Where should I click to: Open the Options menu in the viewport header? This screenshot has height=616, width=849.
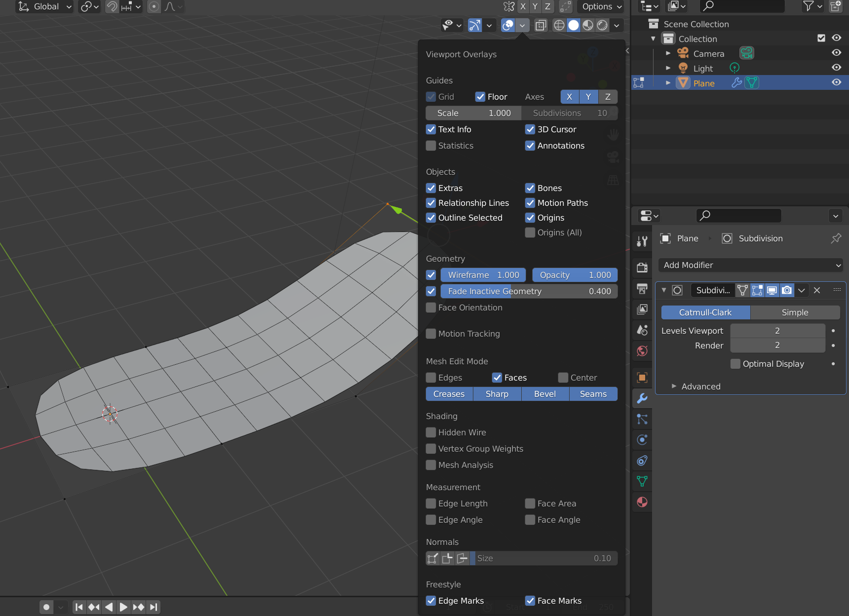click(600, 6)
